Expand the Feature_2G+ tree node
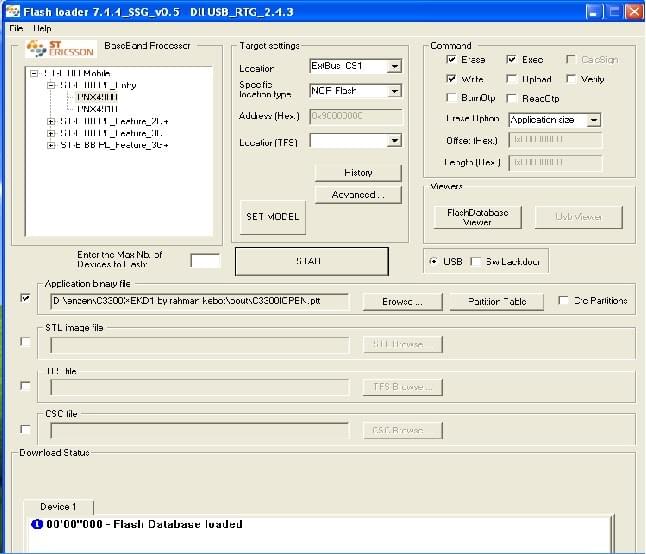 tap(51, 122)
